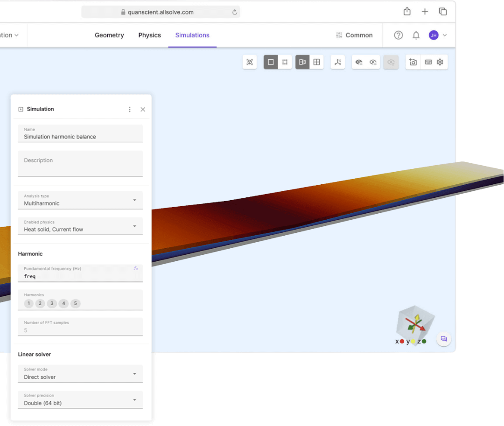Disable harmonic number 5
This screenshot has width=504, height=426.
click(75, 303)
